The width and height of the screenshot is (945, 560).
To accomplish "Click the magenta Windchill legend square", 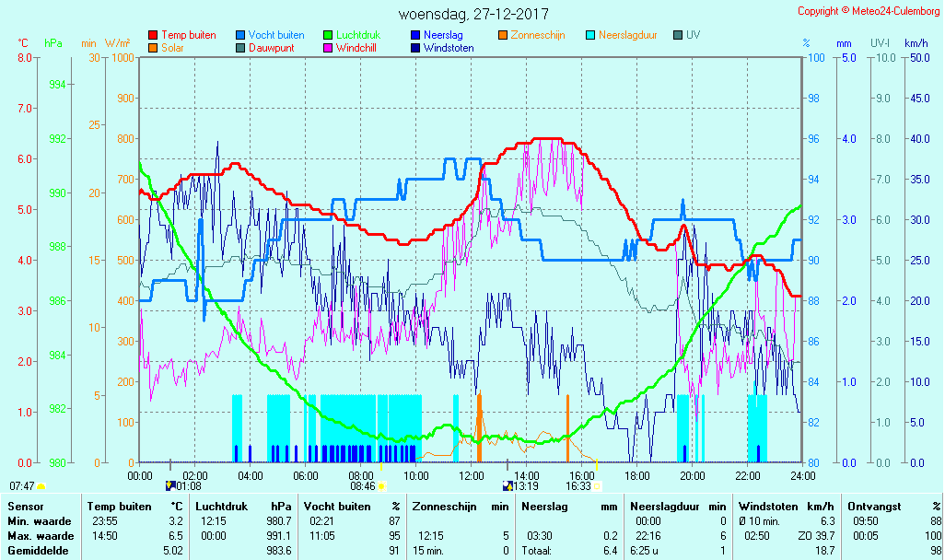I will [328, 48].
